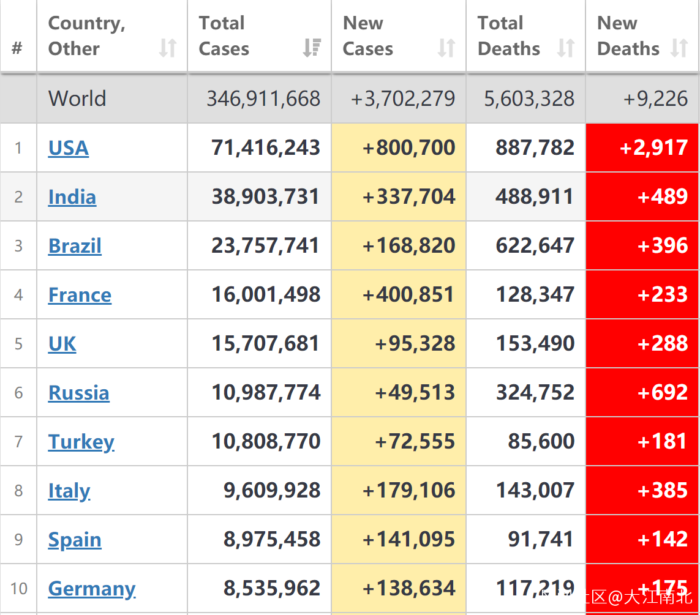The height and width of the screenshot is (615, 700).
Task: Click the World total cases cell
Action: [263, 99]
